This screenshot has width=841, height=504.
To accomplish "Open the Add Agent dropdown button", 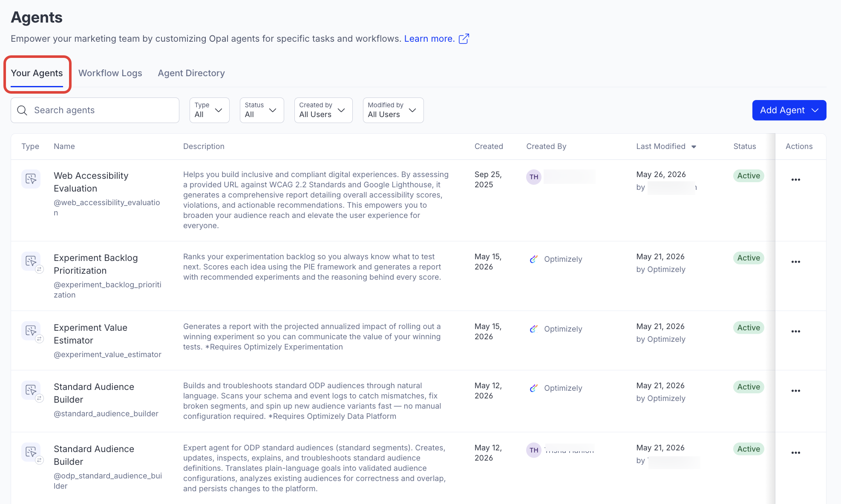I will click(x=789, y=110).
